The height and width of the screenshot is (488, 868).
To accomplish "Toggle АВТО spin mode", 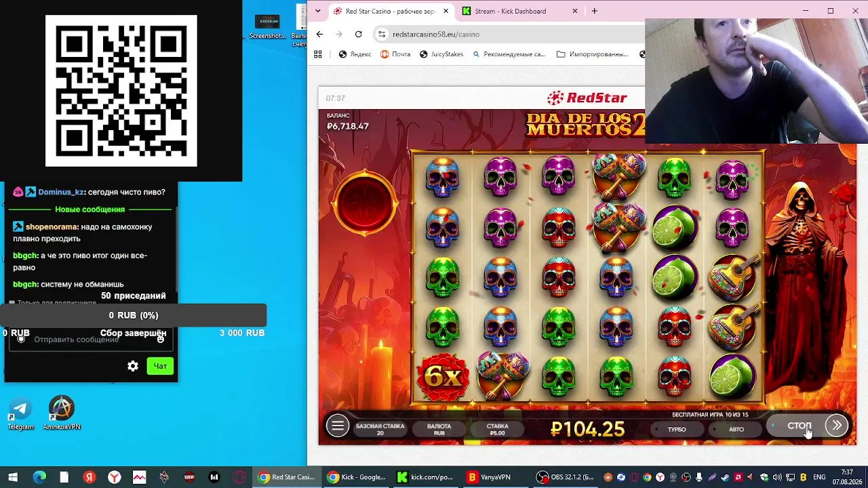I will [736, 429].
